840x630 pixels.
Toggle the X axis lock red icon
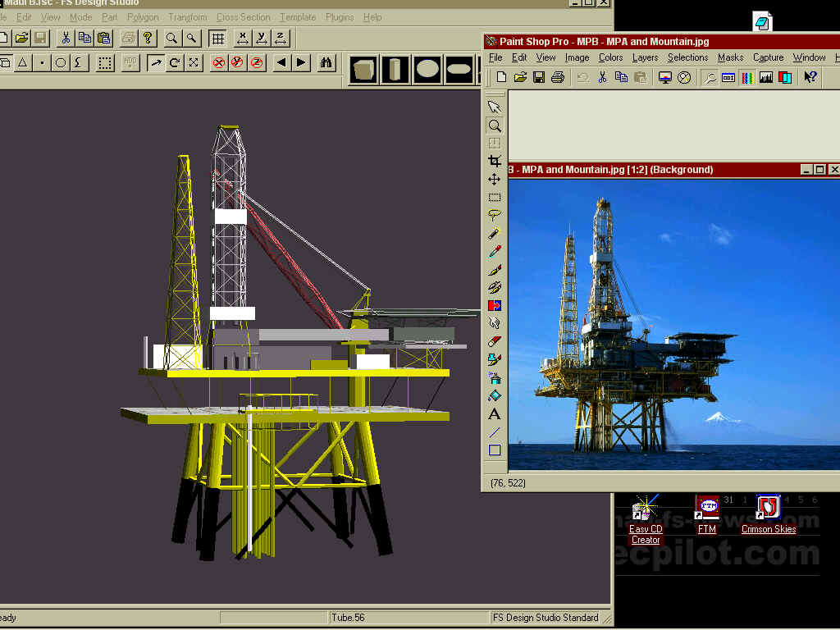[x=218, y=62]
